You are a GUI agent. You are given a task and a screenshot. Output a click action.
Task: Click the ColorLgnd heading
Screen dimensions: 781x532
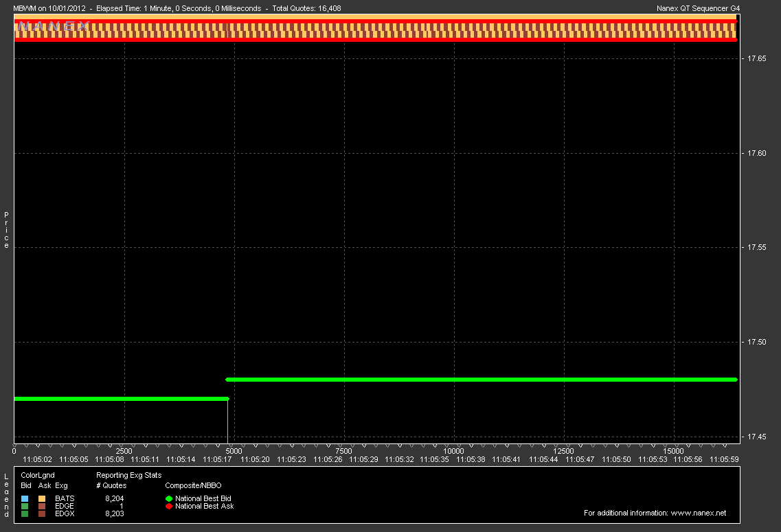38,475
